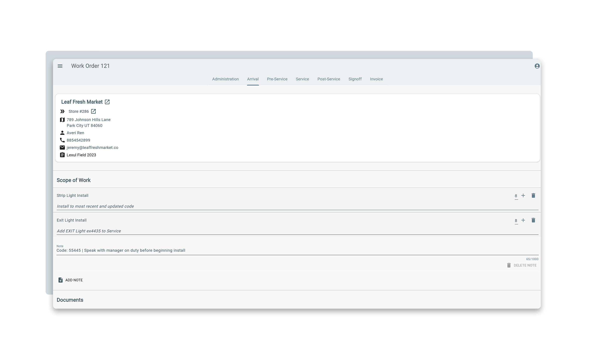589x364 pixels.
Task: Delete the Exit Light Install item
Action: (x=533, y=220)
